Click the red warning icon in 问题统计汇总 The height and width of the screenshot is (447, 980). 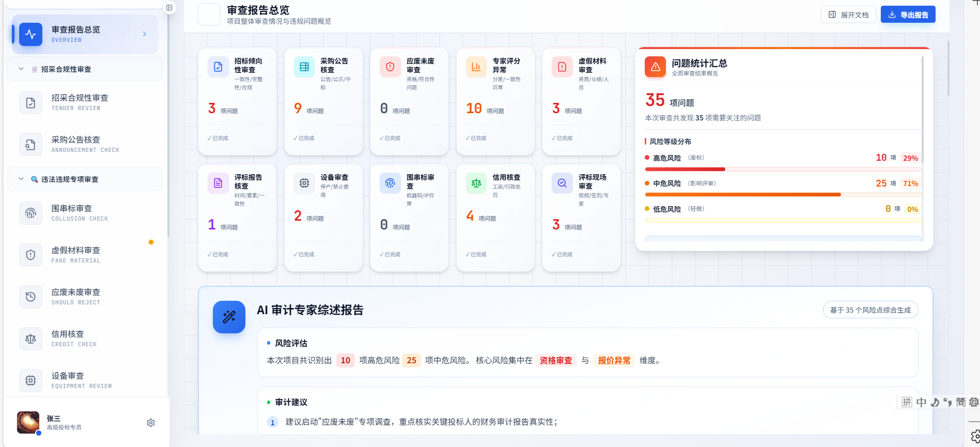coord(655,67)
